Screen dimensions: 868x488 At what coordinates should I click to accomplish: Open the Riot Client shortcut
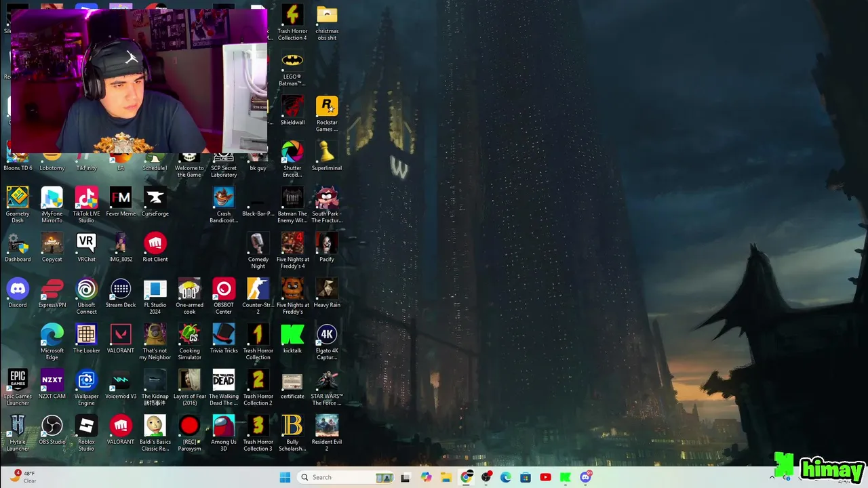155,247
